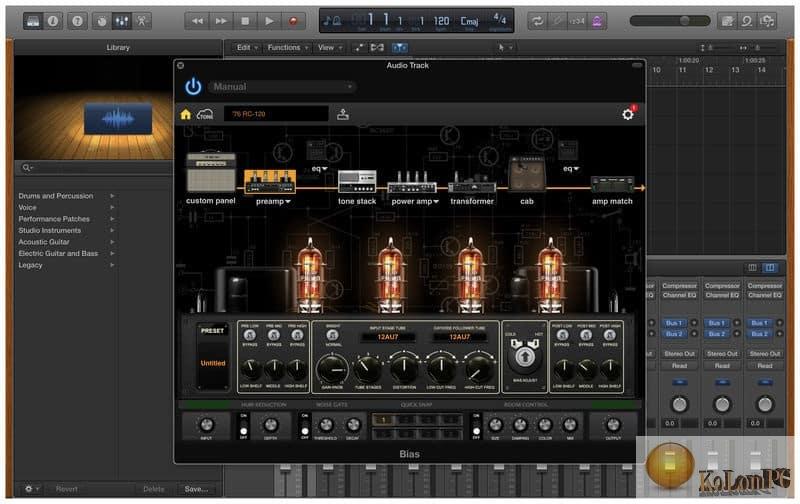800x504 pixels.
Task: Click the export preset icon
Action: (343, 114)
